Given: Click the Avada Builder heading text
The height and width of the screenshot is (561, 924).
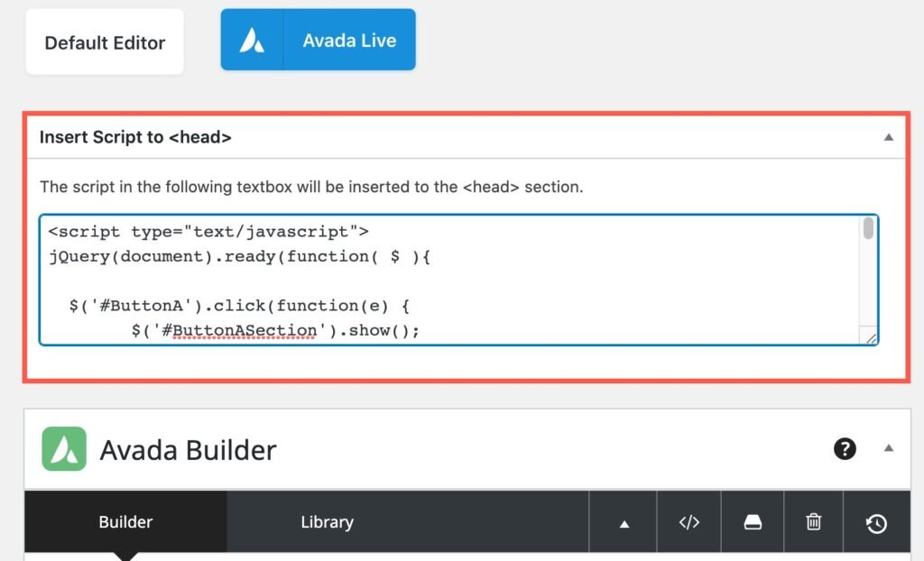Looking at the screenshot, I should [x=188, y=450].
